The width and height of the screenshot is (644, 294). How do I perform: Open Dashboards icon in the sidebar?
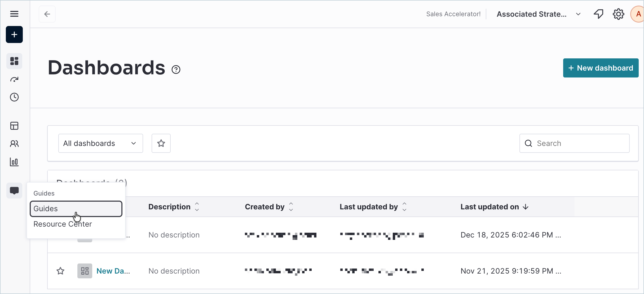coord(14,61)
